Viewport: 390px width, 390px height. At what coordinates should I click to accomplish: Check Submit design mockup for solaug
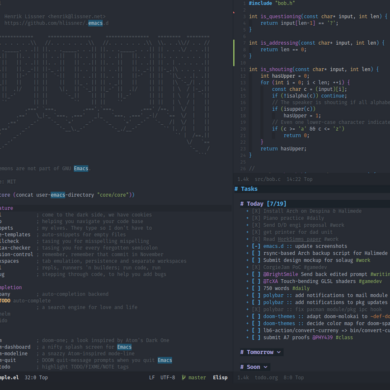(x=256, y=260)
